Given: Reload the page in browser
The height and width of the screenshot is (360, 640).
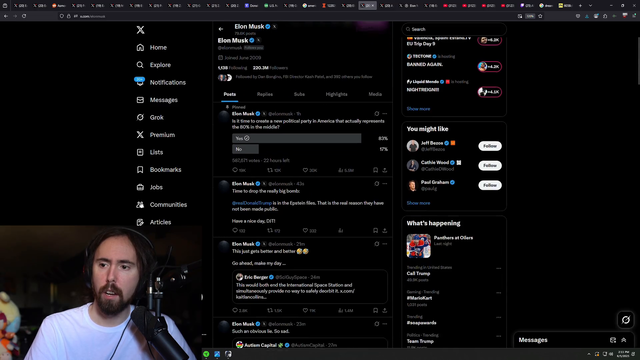Looking at the screenshot, I should [x=24, y=16].
